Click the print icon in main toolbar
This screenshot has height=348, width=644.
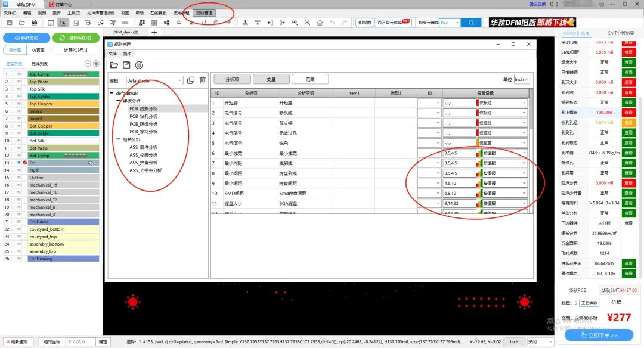coord(35,23)
